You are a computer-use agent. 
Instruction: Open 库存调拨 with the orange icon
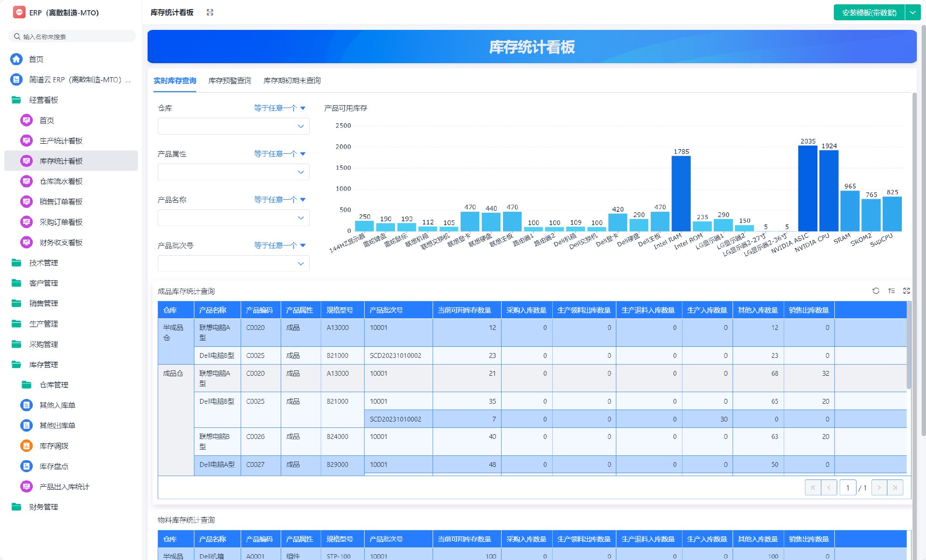point(54,446)
